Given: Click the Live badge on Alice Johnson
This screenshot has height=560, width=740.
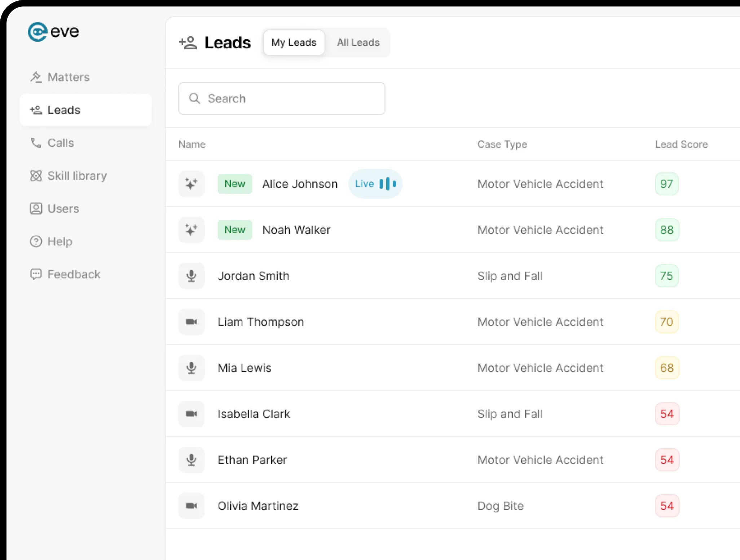Looking at the screenshot, I should [x=375, y=184].
